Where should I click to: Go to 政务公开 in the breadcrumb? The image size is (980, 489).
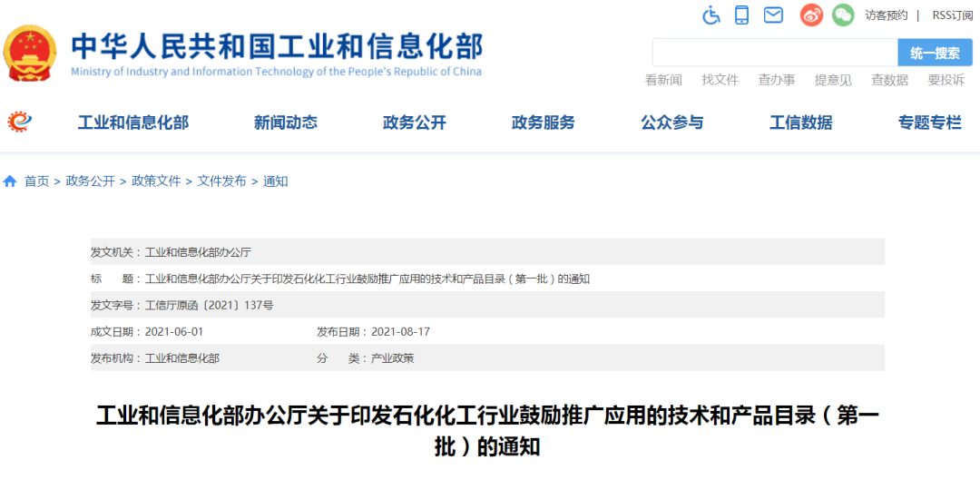tap(90, 181)
